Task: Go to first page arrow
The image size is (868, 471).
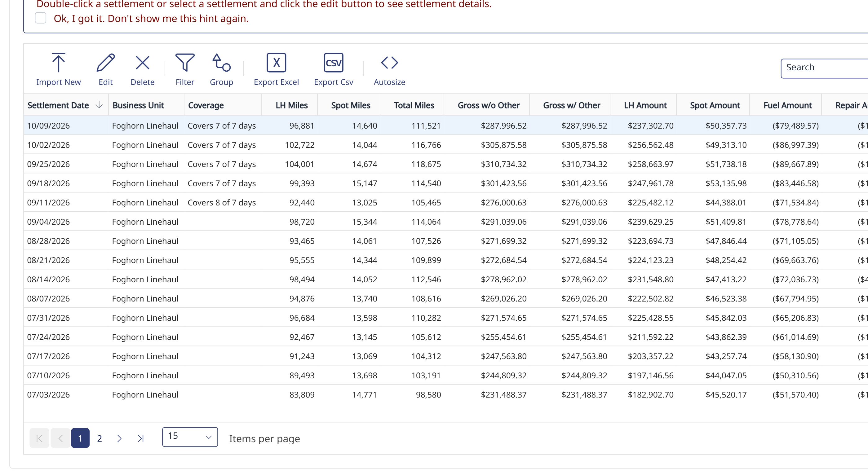Action: 39,438
